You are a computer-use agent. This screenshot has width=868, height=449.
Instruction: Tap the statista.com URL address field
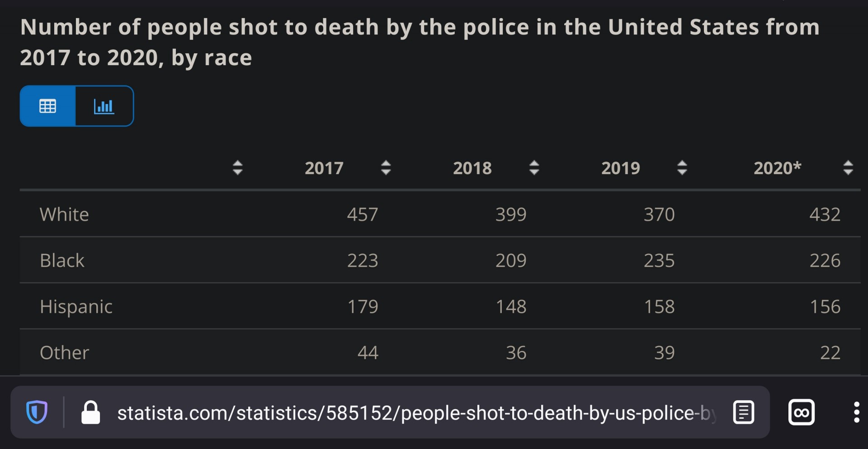point(416,413)
